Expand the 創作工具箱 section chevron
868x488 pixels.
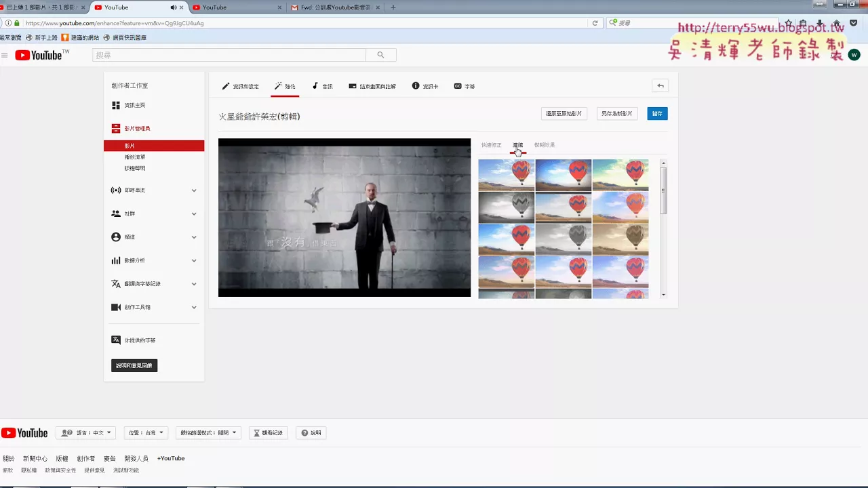[194, 307]
